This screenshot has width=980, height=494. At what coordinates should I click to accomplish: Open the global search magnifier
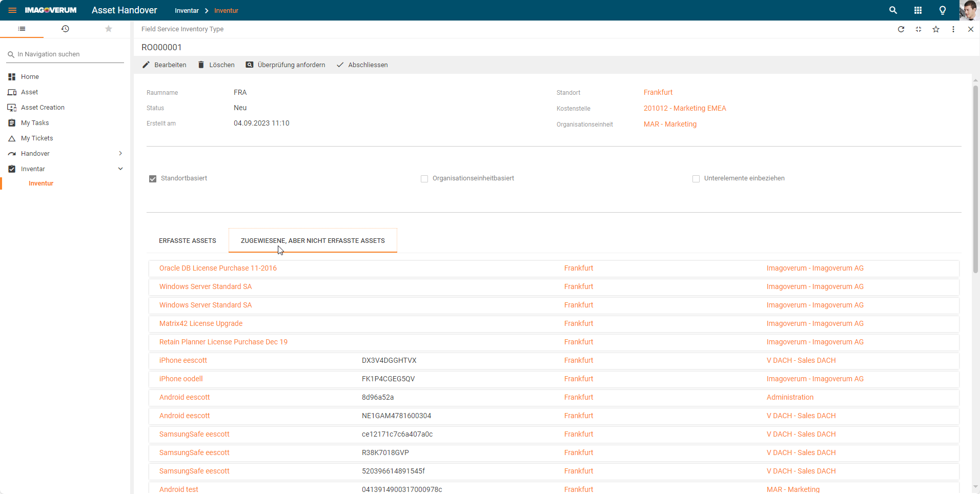[x=893, y=10]
